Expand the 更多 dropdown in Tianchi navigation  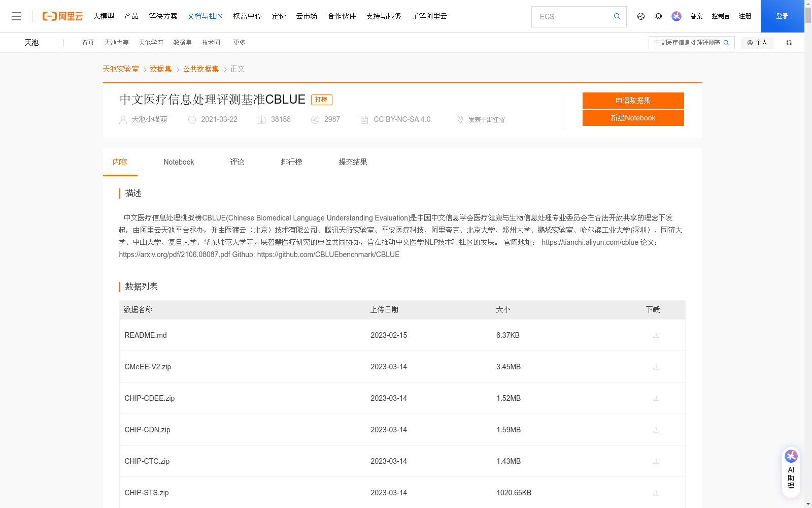coord(239,43)
